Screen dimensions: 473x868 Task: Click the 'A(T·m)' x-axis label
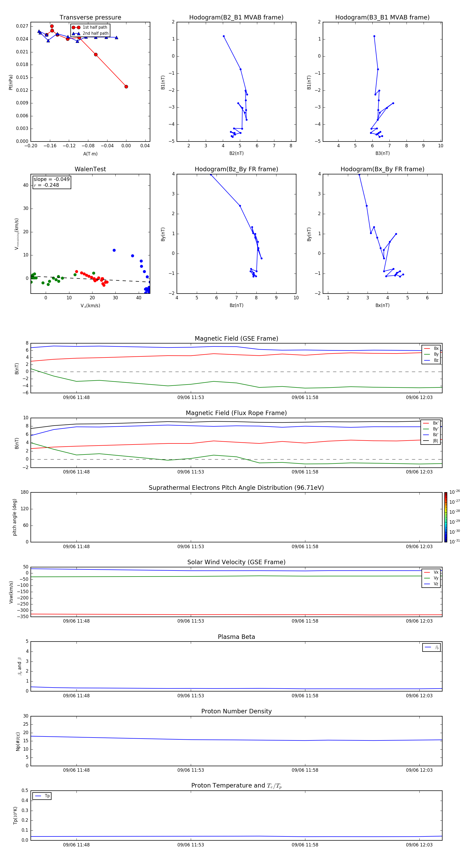pos(90,154)
